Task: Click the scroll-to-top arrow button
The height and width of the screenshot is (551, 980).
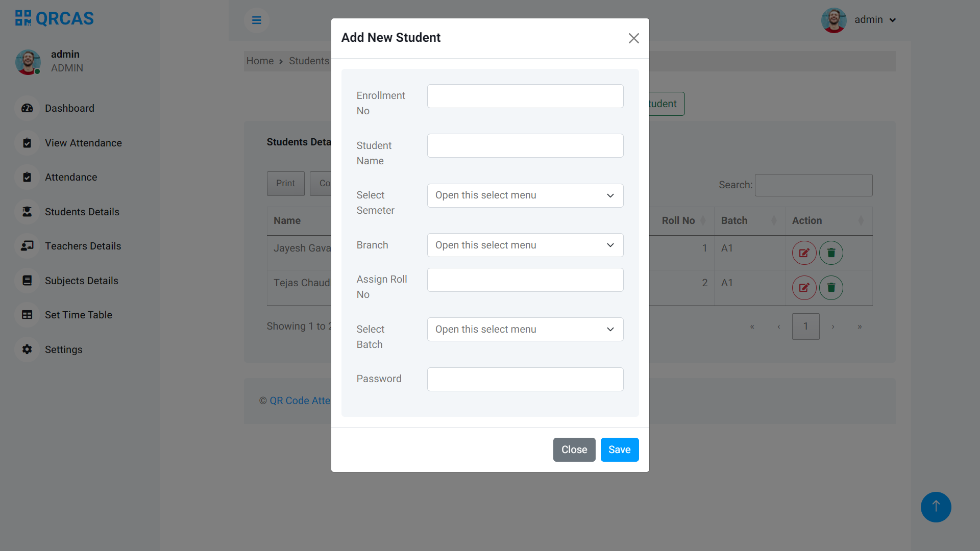Action: pos(936,507)
